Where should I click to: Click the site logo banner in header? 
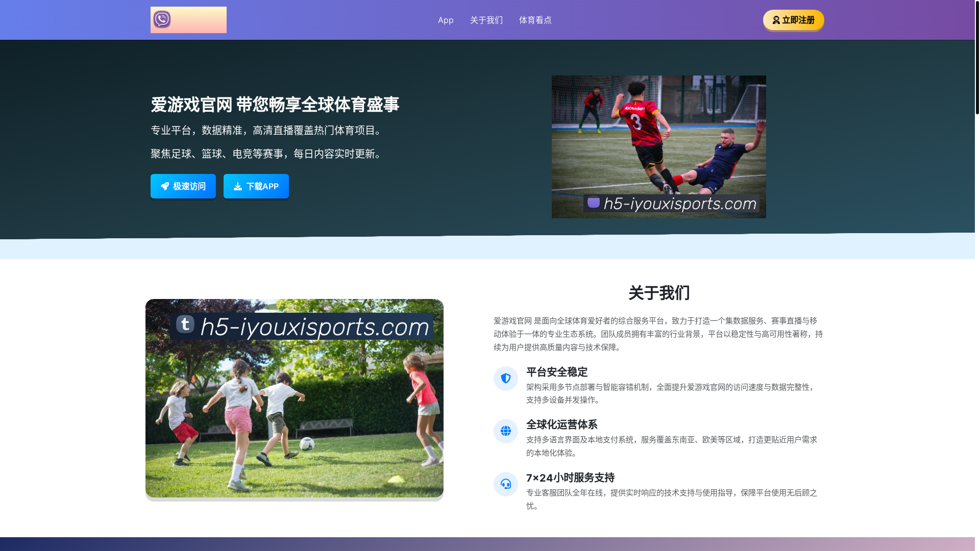click(188, 20)
